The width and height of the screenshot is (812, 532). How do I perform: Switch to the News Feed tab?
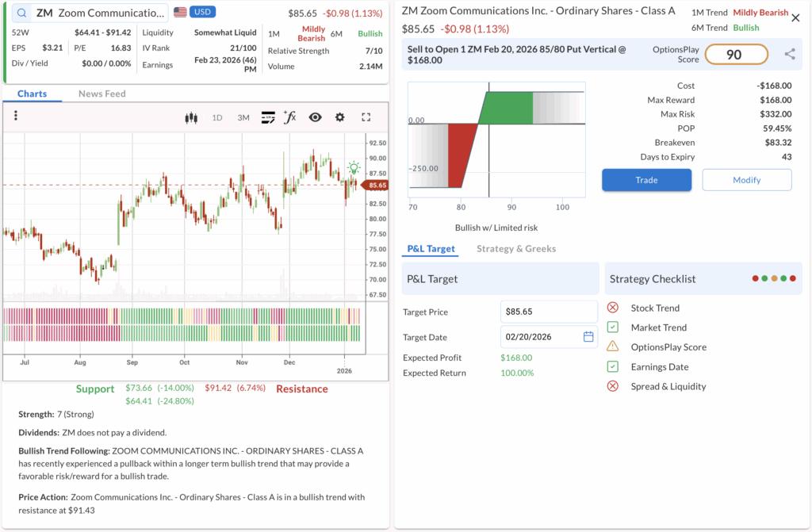(x=101, y=94)
